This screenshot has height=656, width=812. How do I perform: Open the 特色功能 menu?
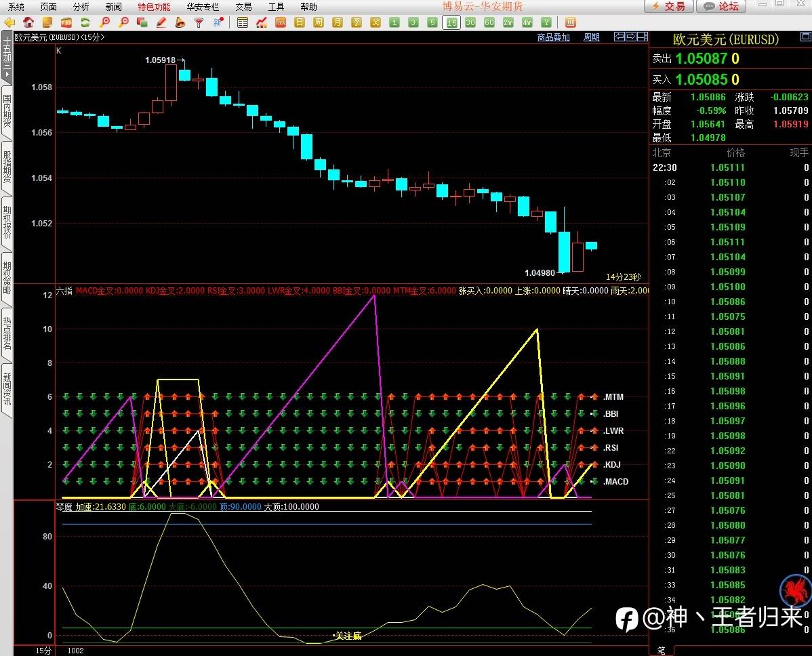tap(154, 7)
